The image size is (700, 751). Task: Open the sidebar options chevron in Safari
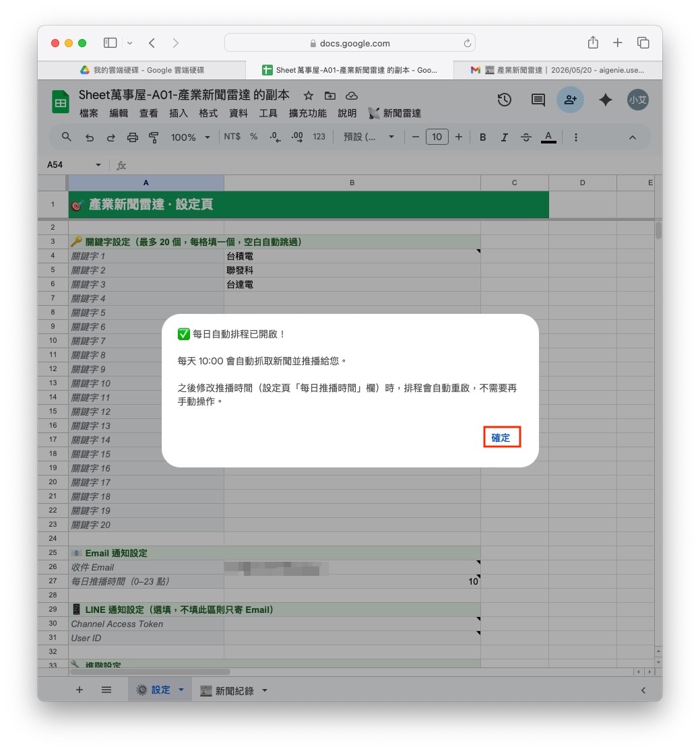130,43
